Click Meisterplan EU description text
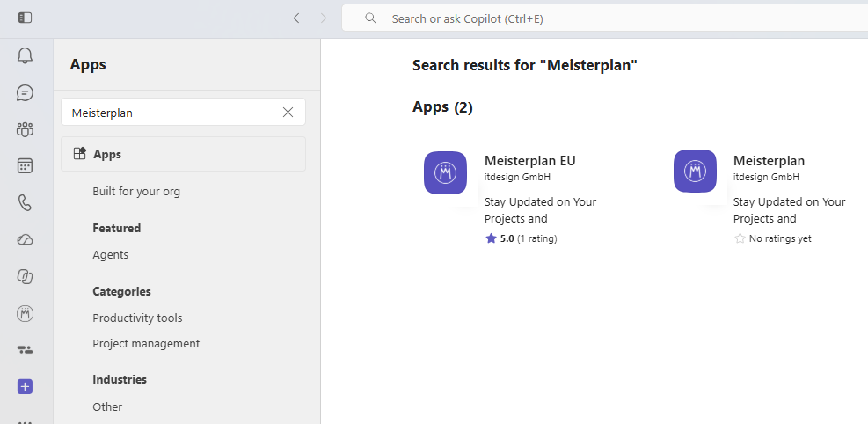The width and height of the screenshot is (868, 424). click(x=540, y=210)
